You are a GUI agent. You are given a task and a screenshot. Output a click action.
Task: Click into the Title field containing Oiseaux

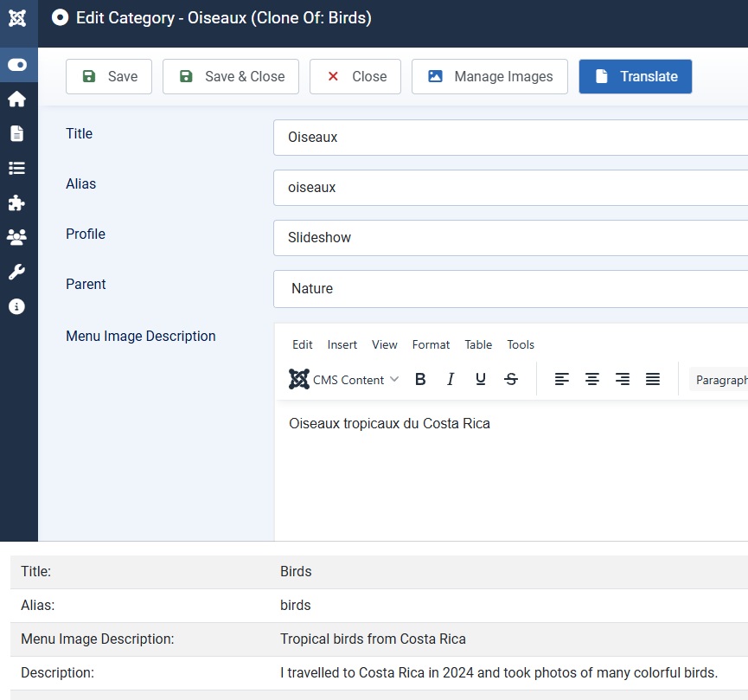510,138
